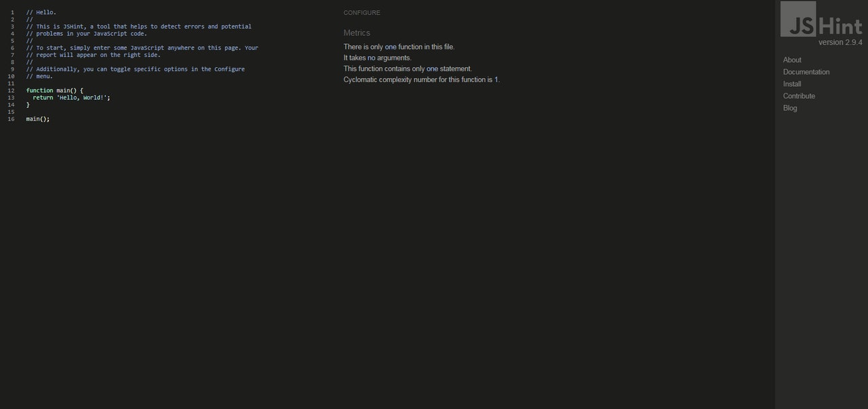Select the Metrics heading
868x409 pixels.
click(x=357, y=33)
